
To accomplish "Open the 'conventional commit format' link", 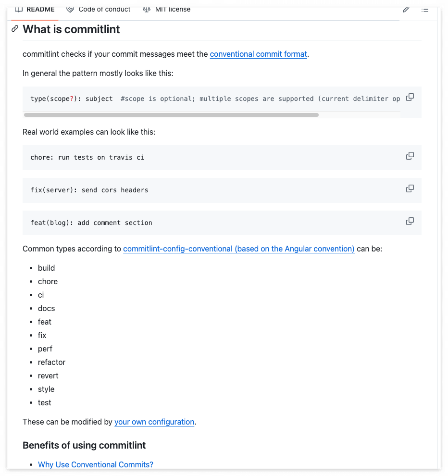I will click(x=258, y=54).
